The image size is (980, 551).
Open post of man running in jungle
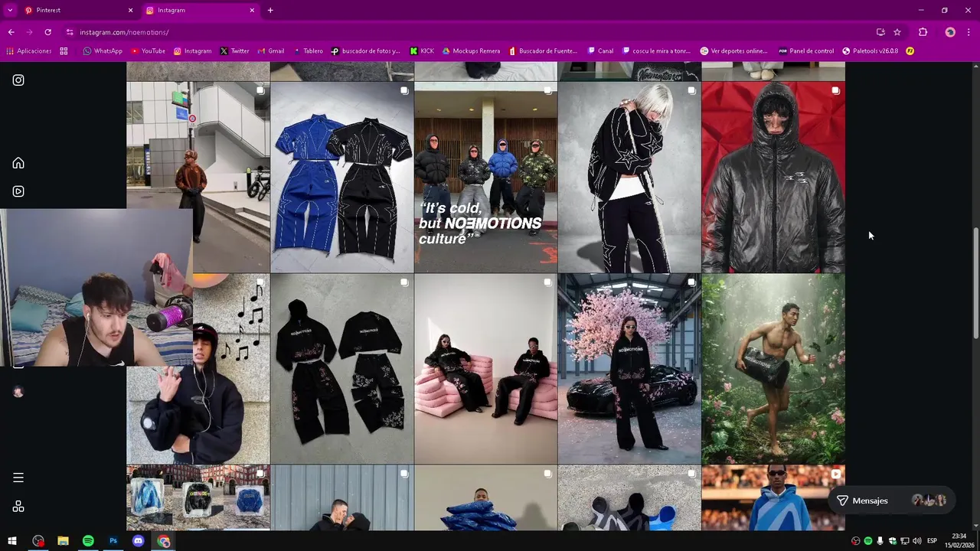pyautogui.click(x=773, y=369)
